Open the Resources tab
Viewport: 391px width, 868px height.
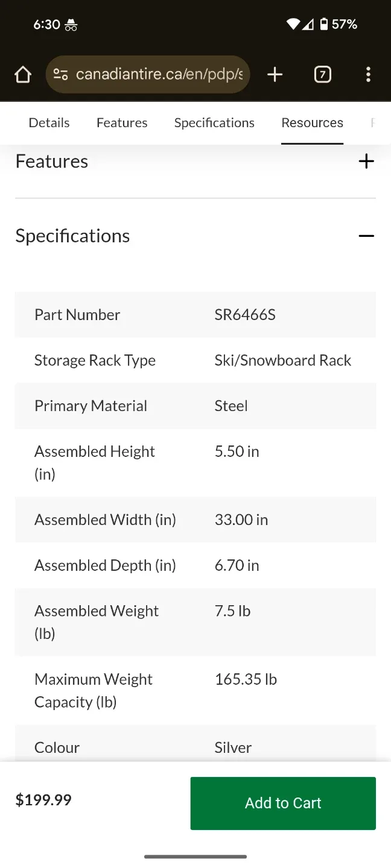312,122
